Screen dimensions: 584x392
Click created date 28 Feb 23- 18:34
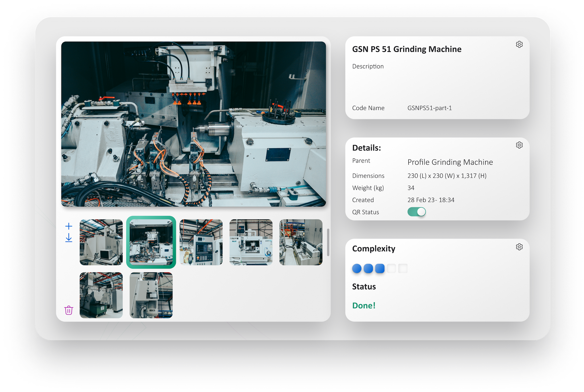pyautogui.click(x=431, y=200)
